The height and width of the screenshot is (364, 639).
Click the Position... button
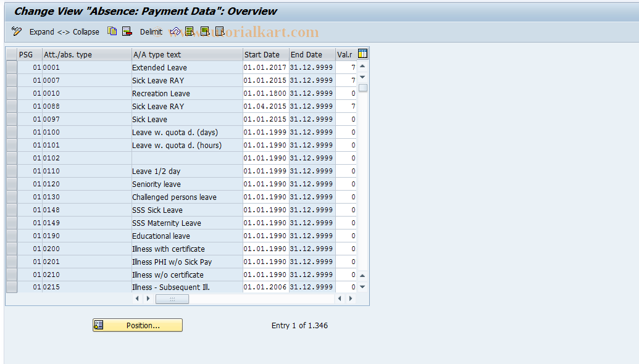pyautogui.click(x=137, y=325)
